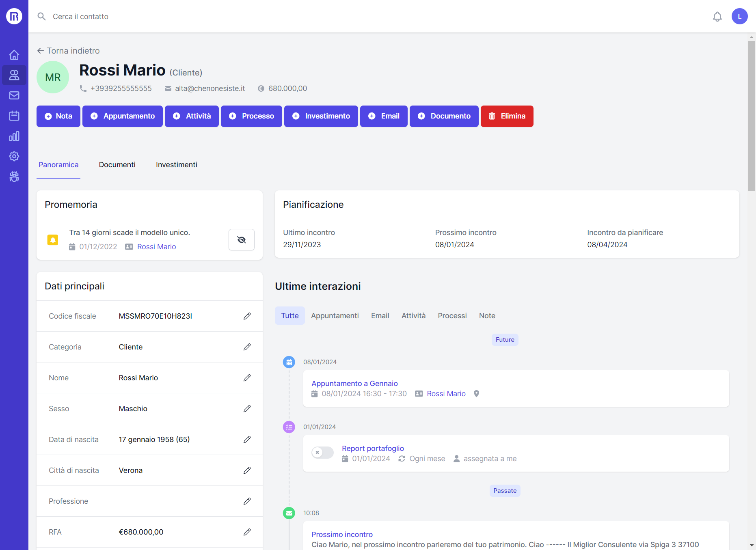Compose a new Email via button

(x=384, y=116)
